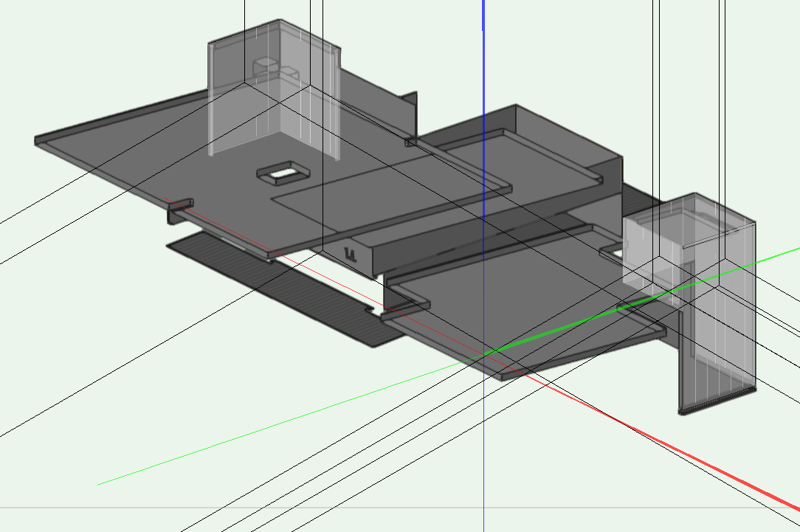Click the "14" label on the beam face

pos(351,255)
